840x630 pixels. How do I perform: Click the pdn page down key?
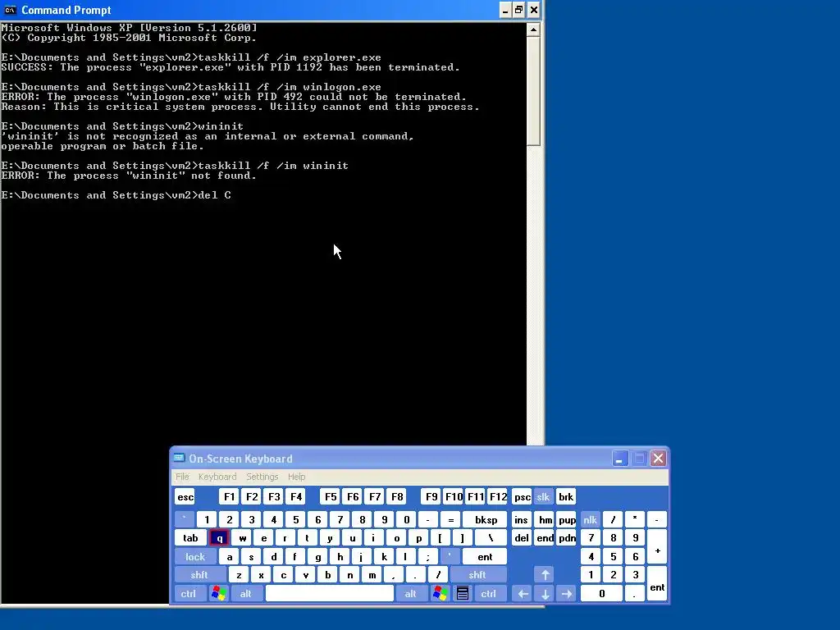567,538
